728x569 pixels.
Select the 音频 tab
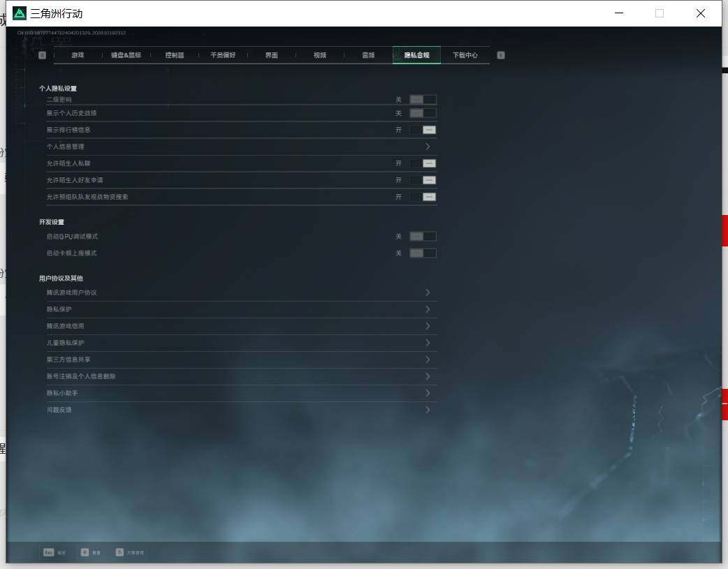368,55
